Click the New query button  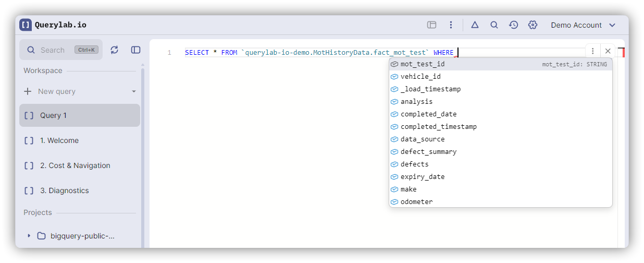point(56,91)
